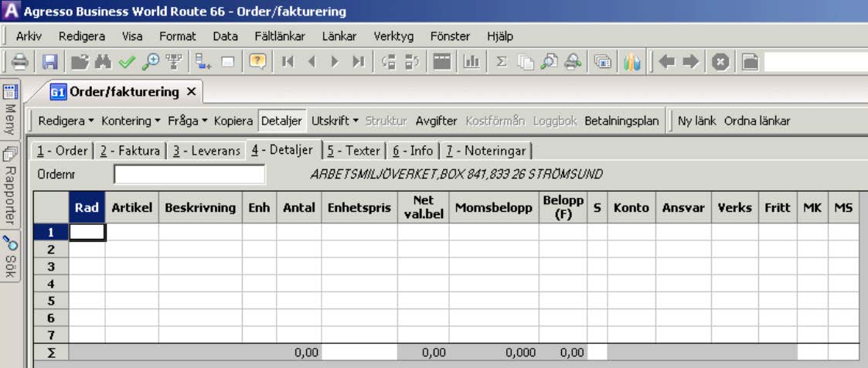Open the Verktyg menu
Screen dimensions: 868x368
point(393,36)
